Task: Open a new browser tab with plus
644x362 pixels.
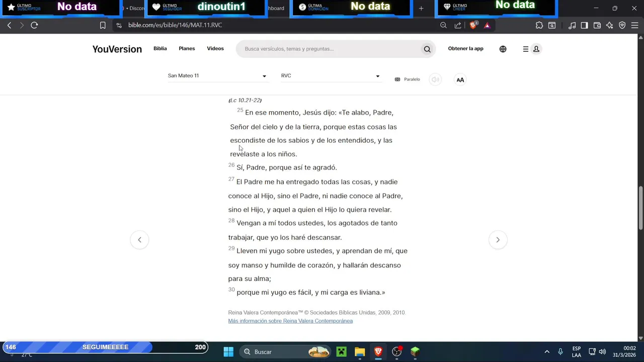Action: pos(421,8)
